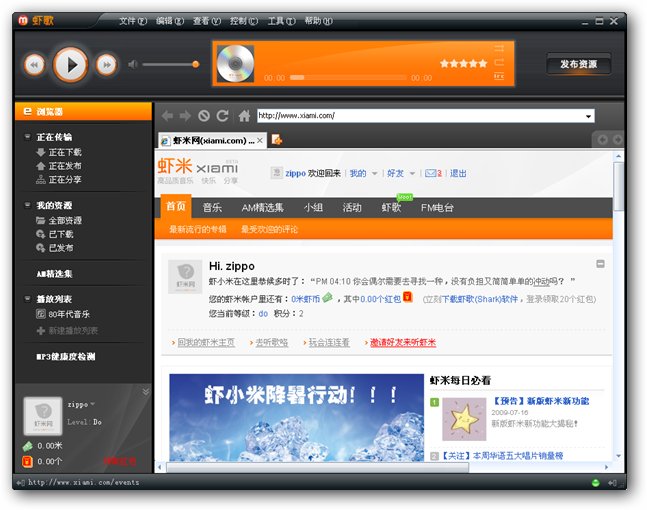Toggle the lrc lyrics icon
This screenshot has height=510, width=647.
tap(499, 76)
